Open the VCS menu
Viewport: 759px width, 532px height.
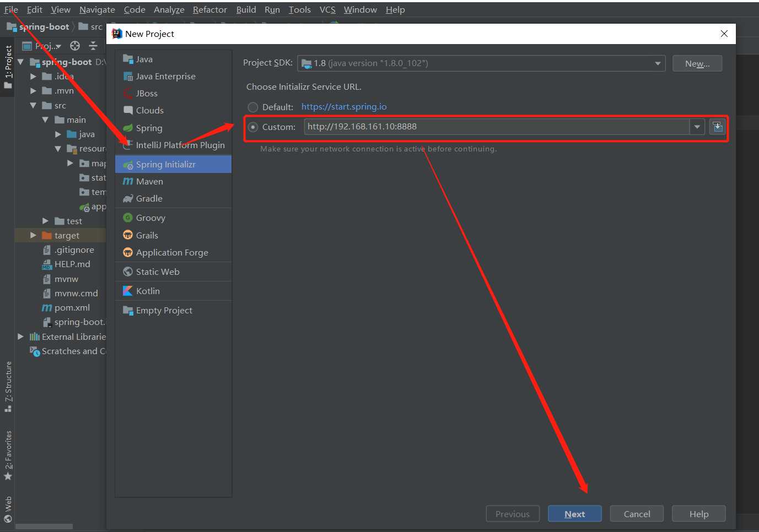click(x=327, y=9)
